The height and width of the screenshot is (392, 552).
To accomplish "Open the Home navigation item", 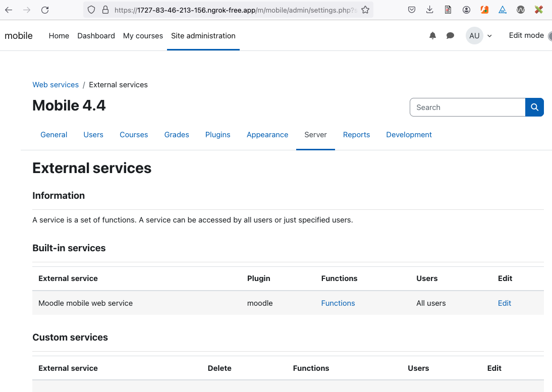I will click(59, 35).
